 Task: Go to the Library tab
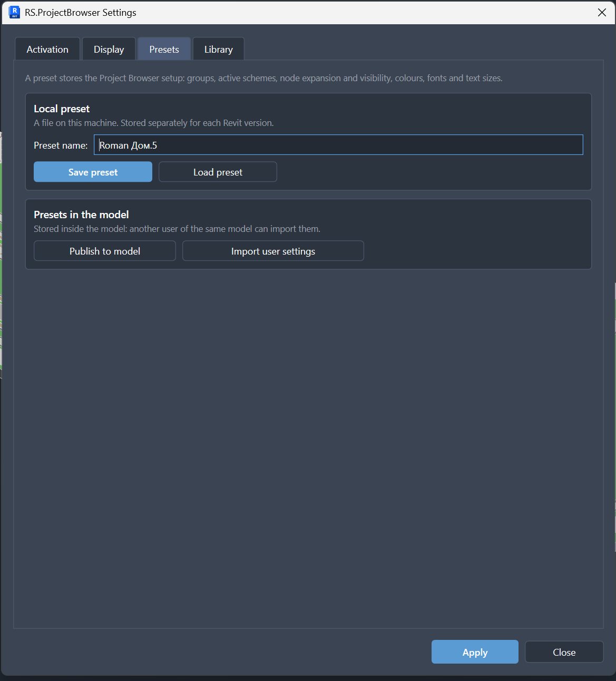pyautogui.click(x=219, y=49)
